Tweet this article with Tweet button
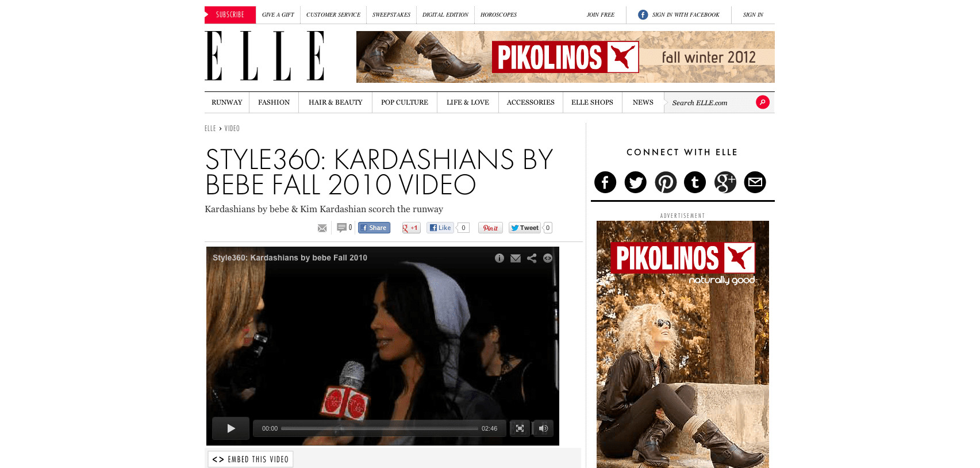The width and height of the screenshot is (980, 468). 525,228
